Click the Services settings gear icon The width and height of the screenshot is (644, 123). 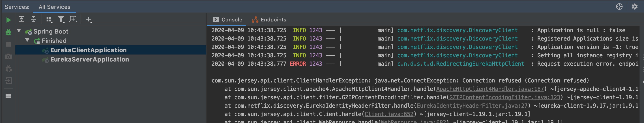point(634,7)
